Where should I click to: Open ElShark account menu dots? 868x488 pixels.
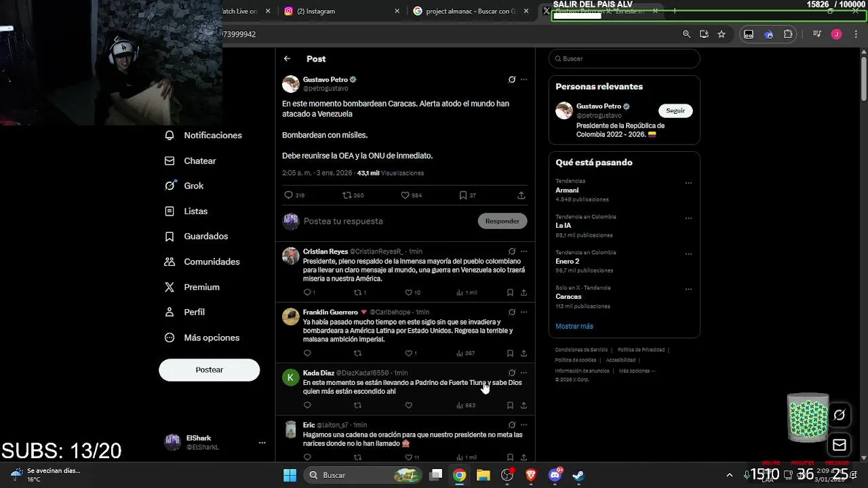(262, 443)
